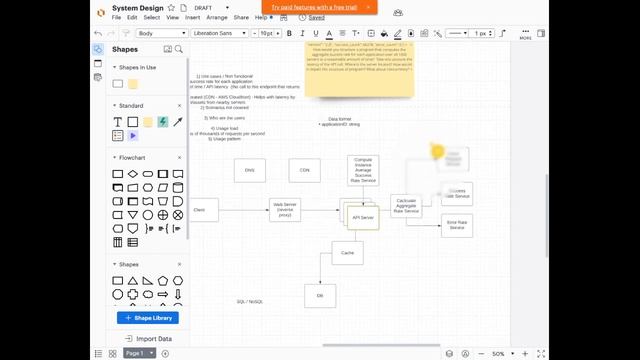Open the grid view of pages
This screenshot has height=360, width=640.
point(113,354)
